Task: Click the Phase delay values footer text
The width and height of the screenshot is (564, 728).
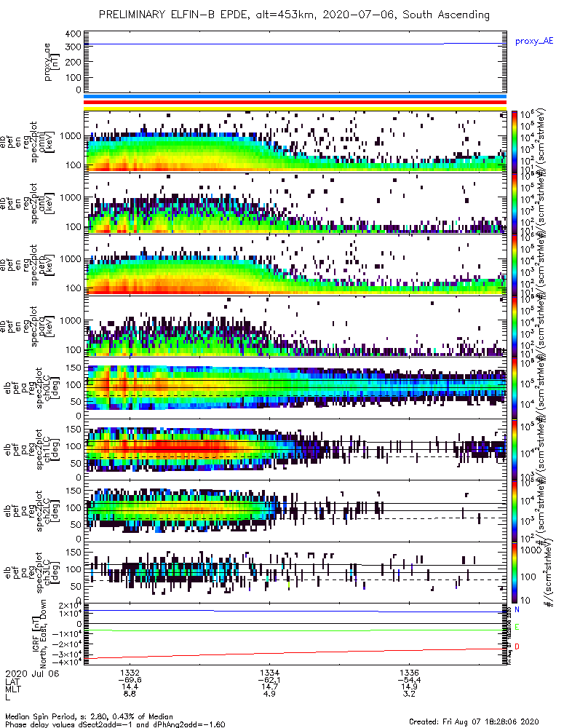Action: click(115, 724)
